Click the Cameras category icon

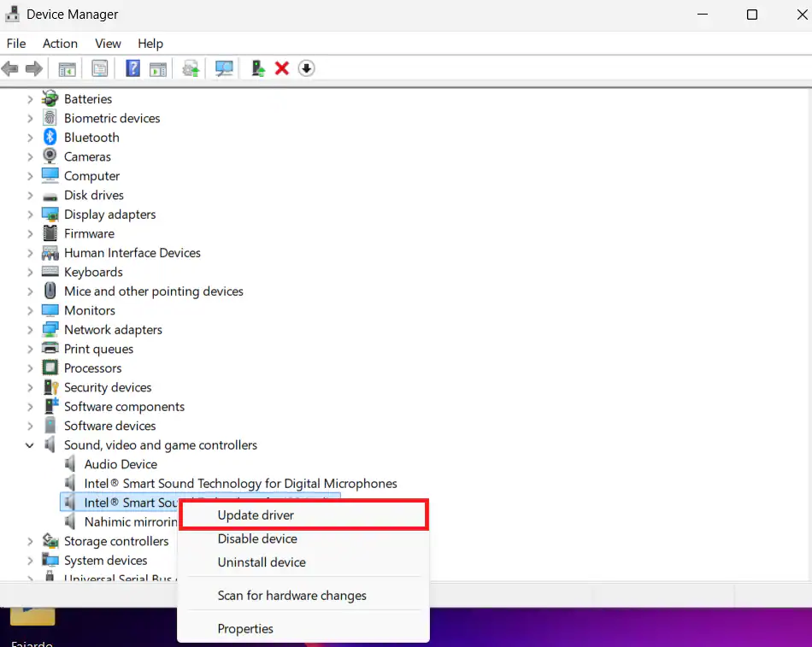(x=50, y=156)
